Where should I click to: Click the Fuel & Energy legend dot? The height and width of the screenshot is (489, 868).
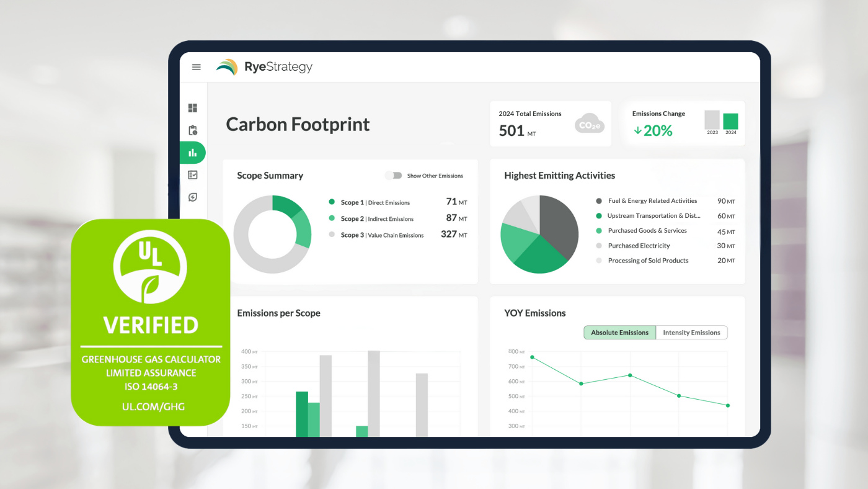[x=599, y=201]
